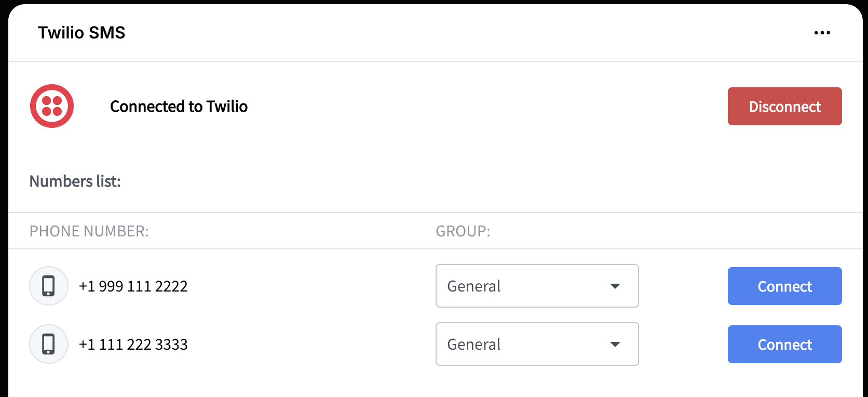Open the group combo box for +1 999 111 2222
This screenshot has height=397, width=868.
(537, 286)
